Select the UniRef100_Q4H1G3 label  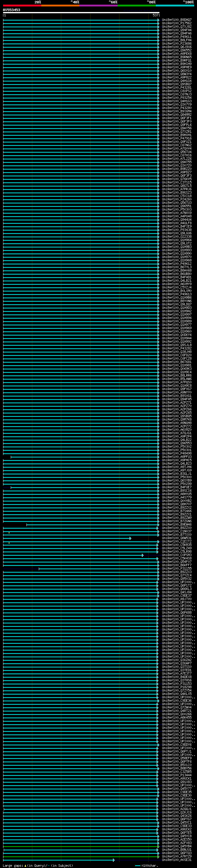click(177, 101)
